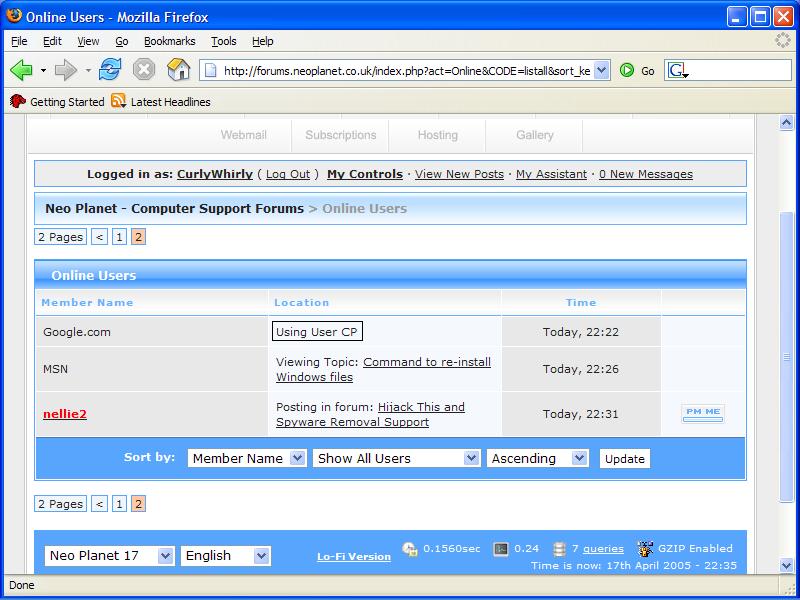
Task: Open Latest Headlines feed bookmark
Action: pos(161,102)
